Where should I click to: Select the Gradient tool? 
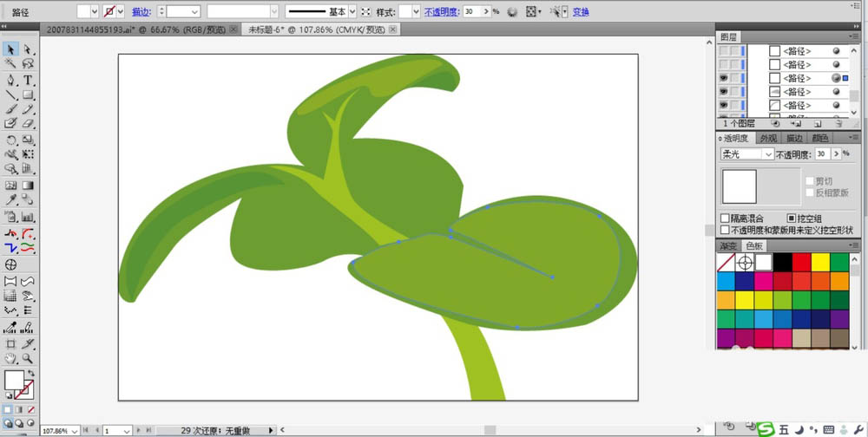point(28,186)
